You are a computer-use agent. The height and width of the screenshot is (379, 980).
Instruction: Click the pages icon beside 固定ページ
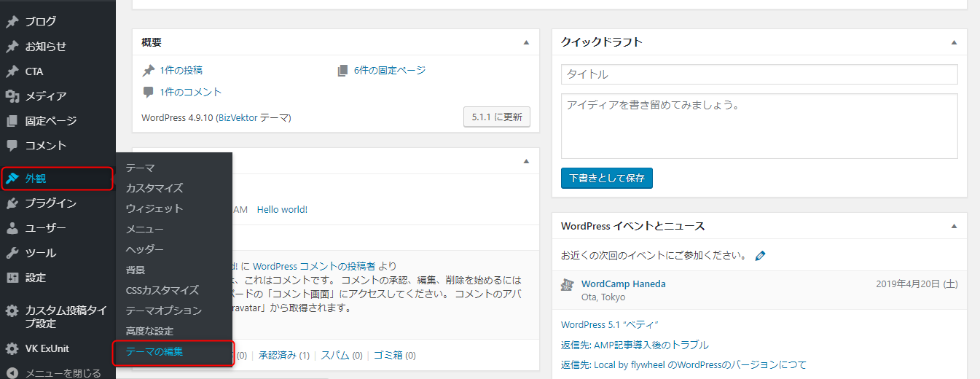pyautogui.click(x=12, y=121)
